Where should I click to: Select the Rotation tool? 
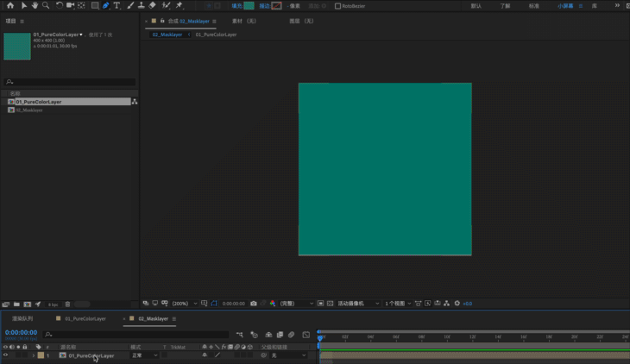click(59, 6)
